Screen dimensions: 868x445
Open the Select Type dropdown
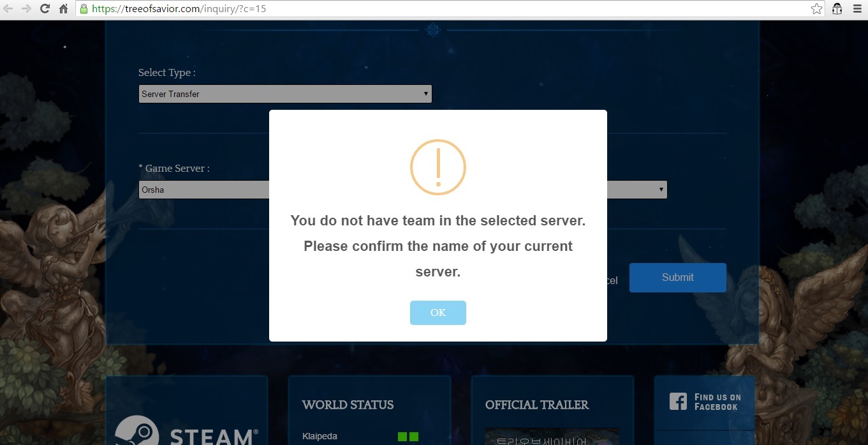coord(285,94)
